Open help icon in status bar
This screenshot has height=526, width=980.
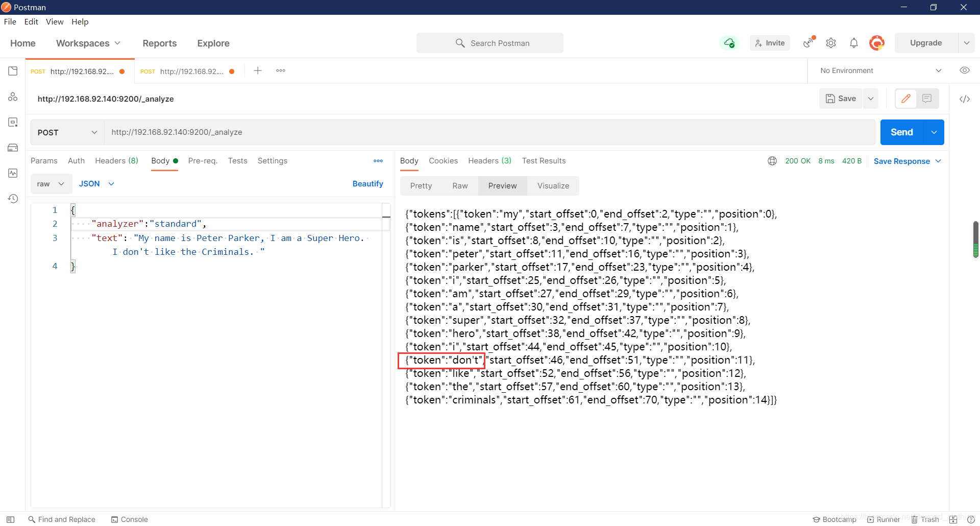(971, 519)
